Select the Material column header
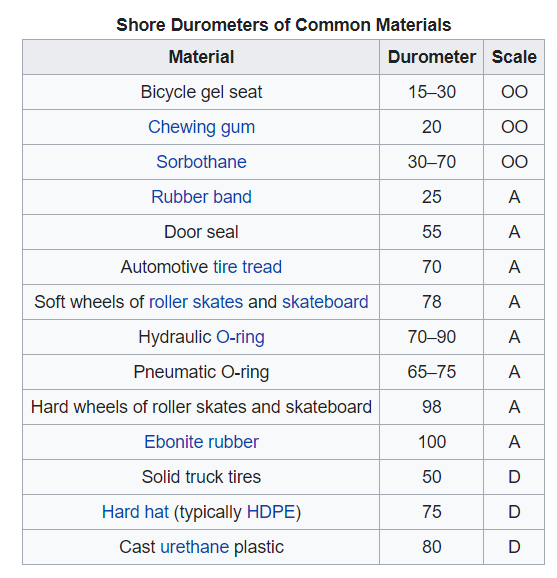 201,57
